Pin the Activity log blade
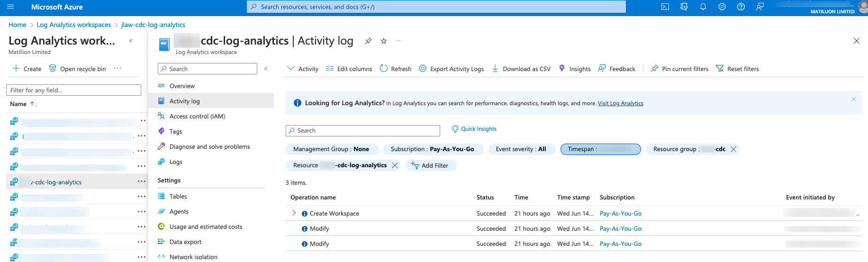The width and height of the screenshot is (868, 262). [x=369, y=41]
